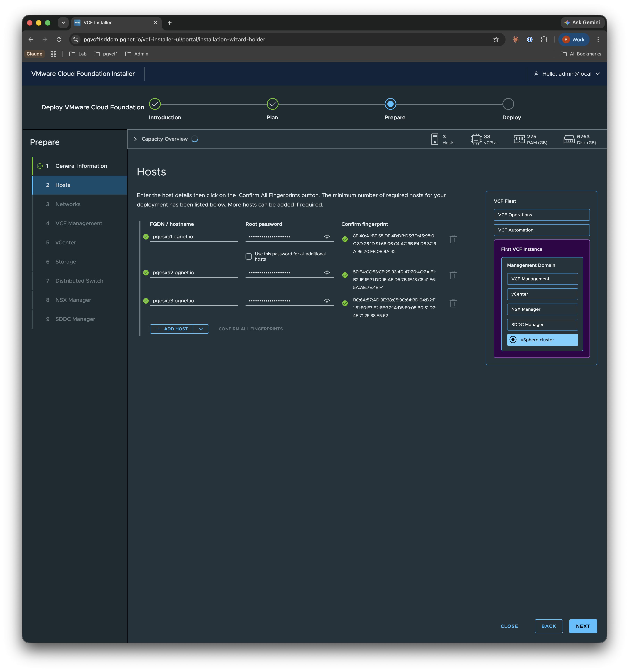
Task: Open the admin@local user menu chevron
Action: 598,74
